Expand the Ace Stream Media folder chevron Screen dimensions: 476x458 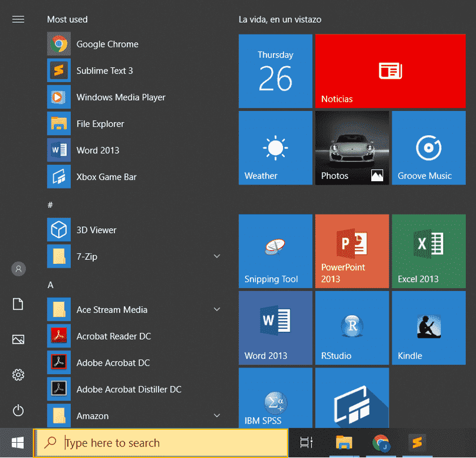(217, 310)
